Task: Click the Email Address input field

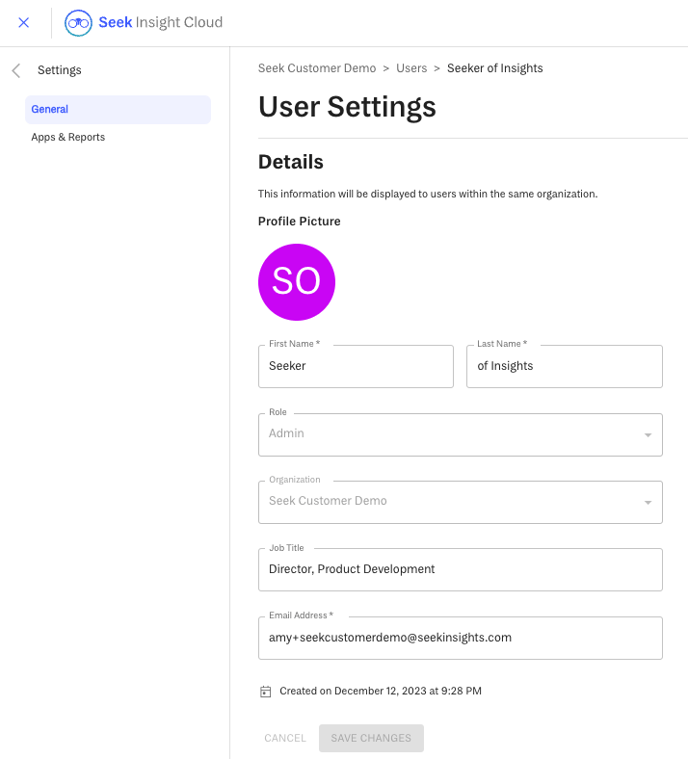Action: click(460, 638)
